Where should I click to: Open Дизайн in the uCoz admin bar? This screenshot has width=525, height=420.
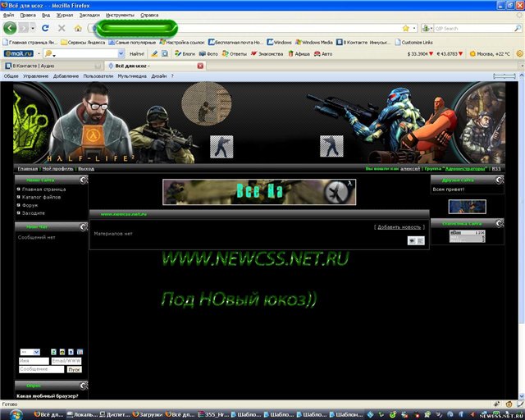point(158,76)
